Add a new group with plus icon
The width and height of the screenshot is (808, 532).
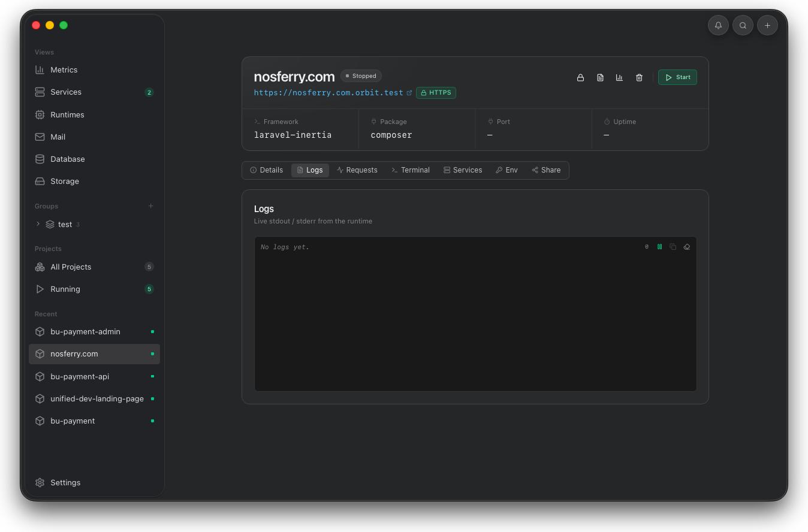click(151, 206)
